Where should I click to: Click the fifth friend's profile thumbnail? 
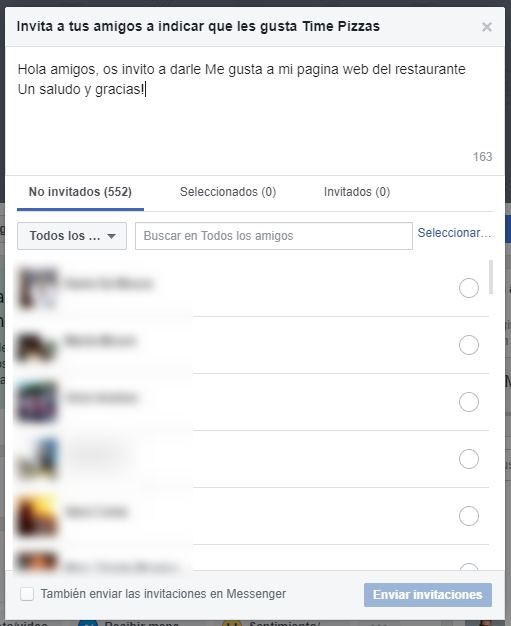37,516
